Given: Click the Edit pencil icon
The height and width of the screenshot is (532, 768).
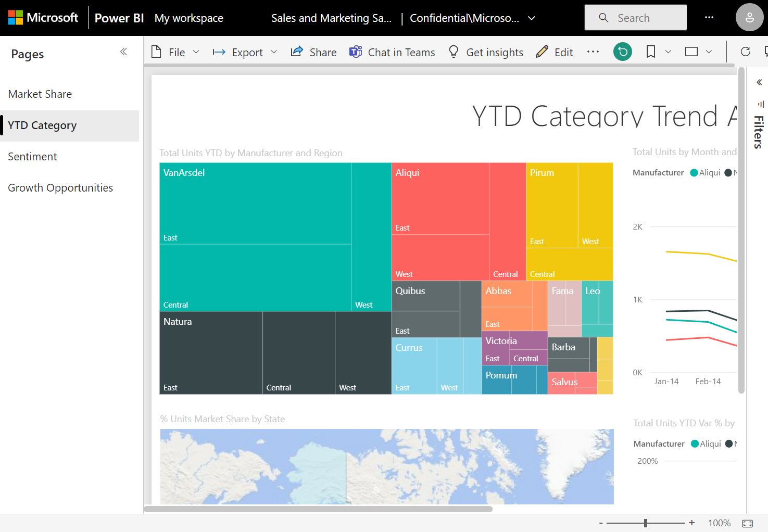Looking at the screenshot, I should 542,52.
